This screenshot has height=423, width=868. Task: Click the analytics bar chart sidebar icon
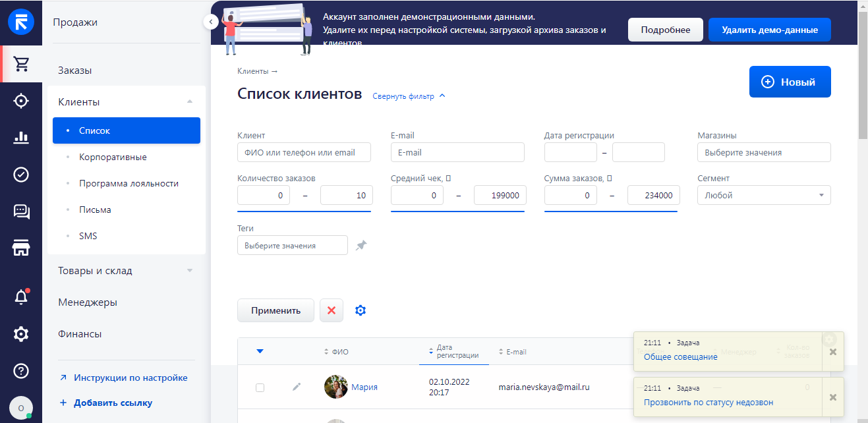tap(21, 138)
